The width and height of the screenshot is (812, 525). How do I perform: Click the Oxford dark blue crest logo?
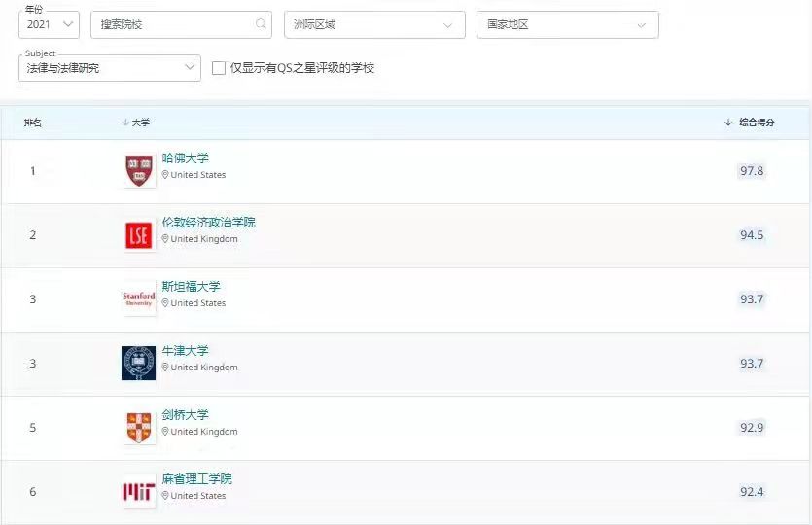tap(138, 363)
